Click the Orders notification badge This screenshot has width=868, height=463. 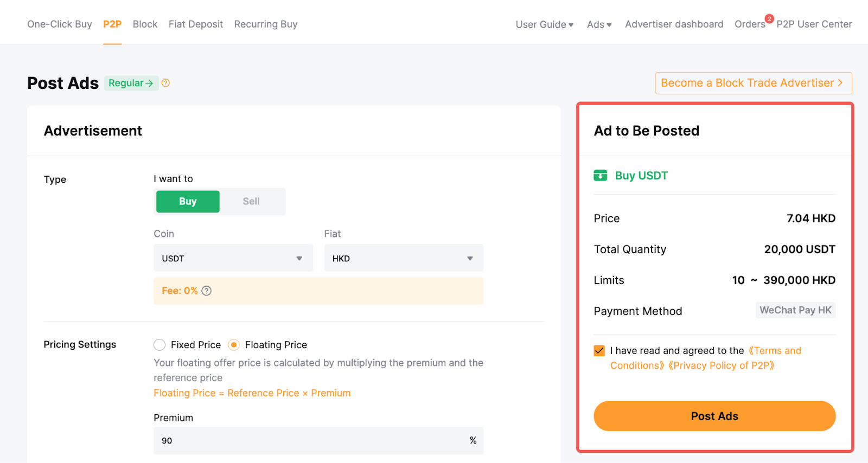click(769, 19)
